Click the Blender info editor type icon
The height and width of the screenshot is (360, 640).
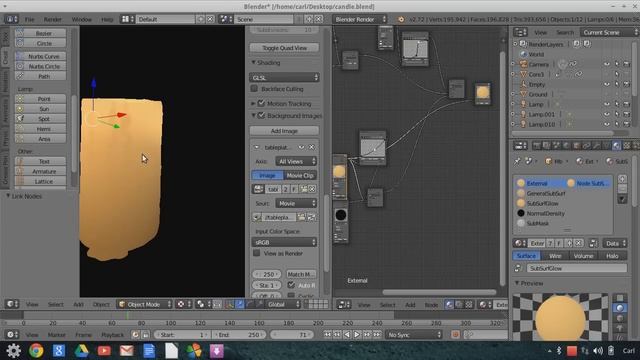tap(11, 19)
